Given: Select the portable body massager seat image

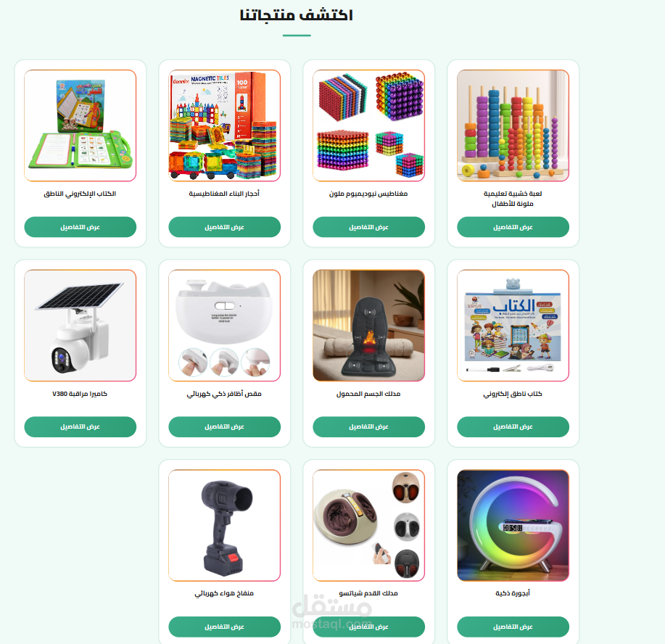Looking at the screenshot, I should pyautogui.click(x=368, y=326).
